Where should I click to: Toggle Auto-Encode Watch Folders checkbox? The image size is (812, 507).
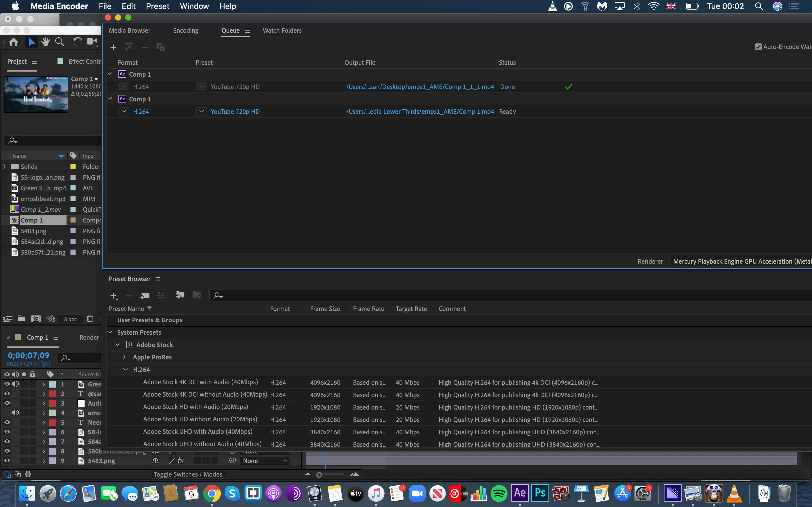(x=758, y=47)
